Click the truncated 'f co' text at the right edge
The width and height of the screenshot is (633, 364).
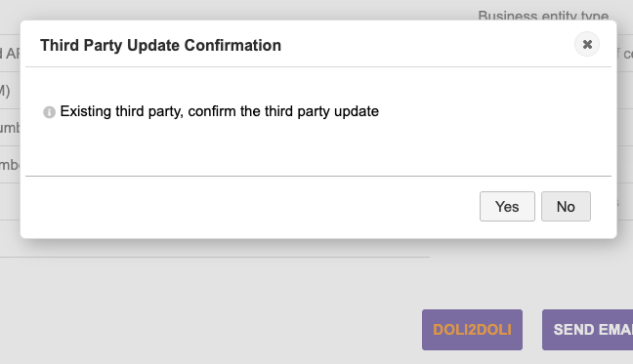pyautogui.click(x=625, y=54)
